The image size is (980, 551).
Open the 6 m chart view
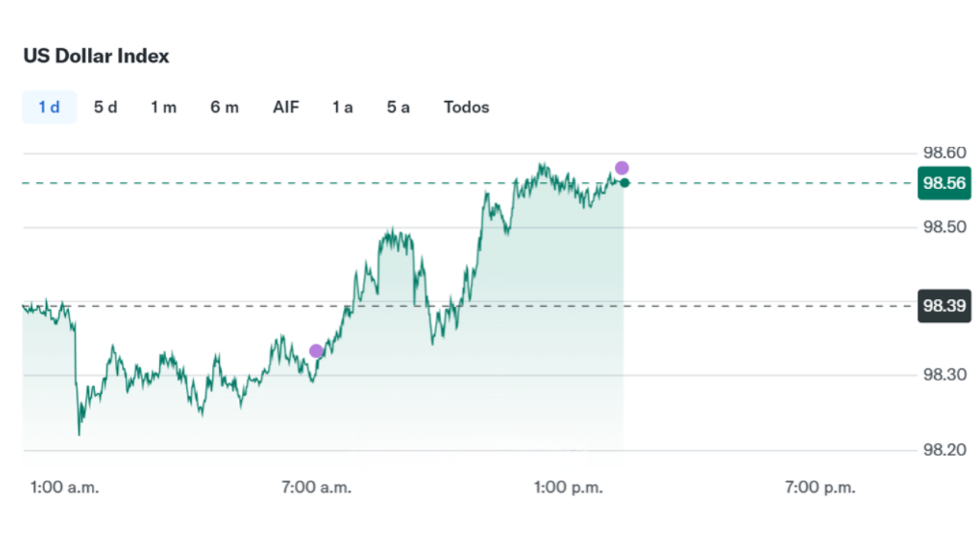coord(224,107)
